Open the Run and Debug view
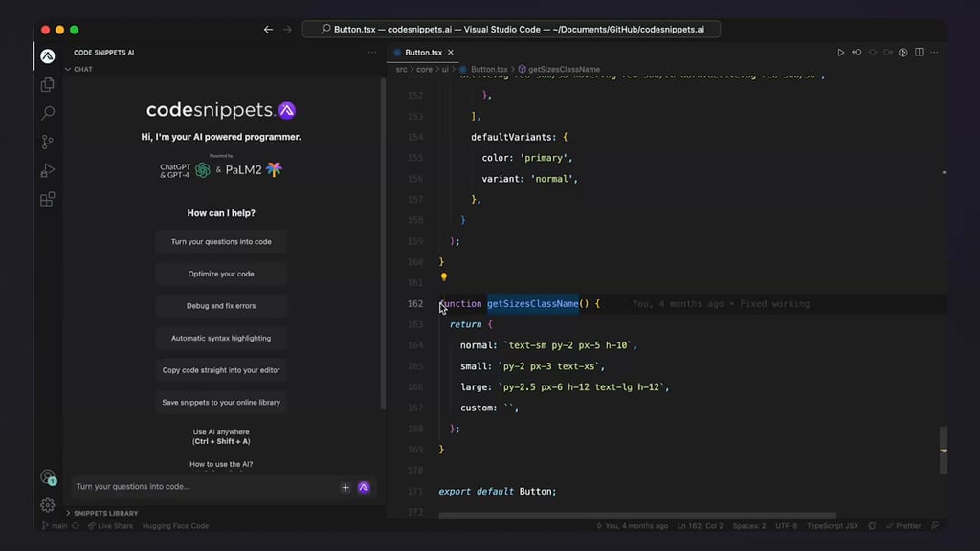 pos(47,170)
